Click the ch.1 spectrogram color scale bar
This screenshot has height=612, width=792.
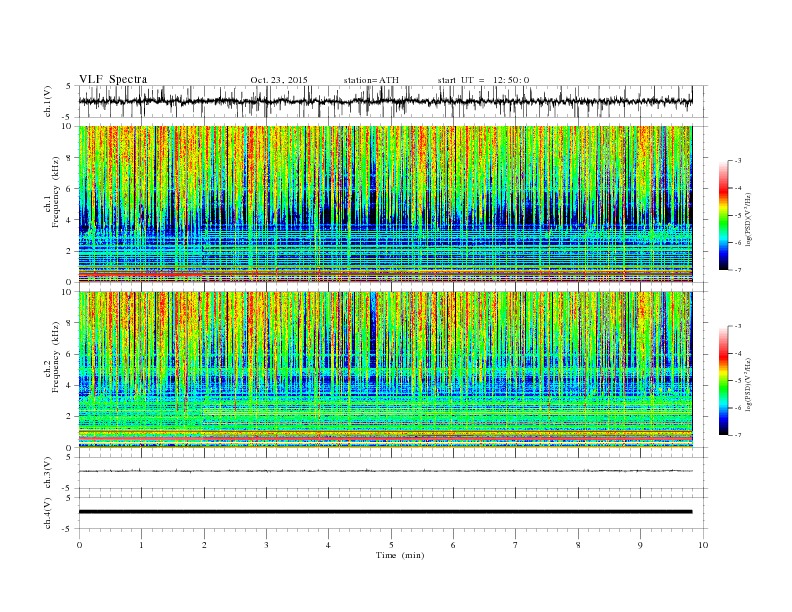pyautogui.click(x=723, y=216)
